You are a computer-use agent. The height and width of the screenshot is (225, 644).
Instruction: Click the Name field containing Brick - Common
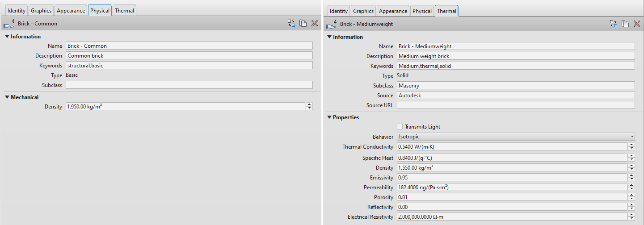coord(189,46)
